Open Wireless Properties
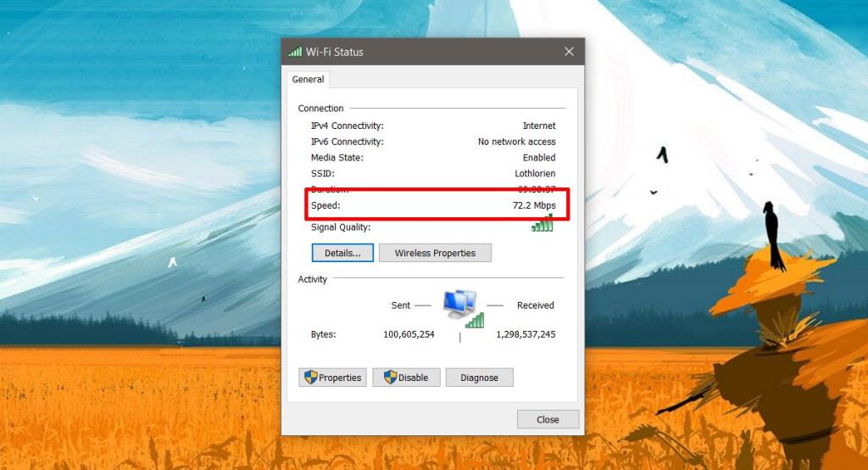 [435, 253]
